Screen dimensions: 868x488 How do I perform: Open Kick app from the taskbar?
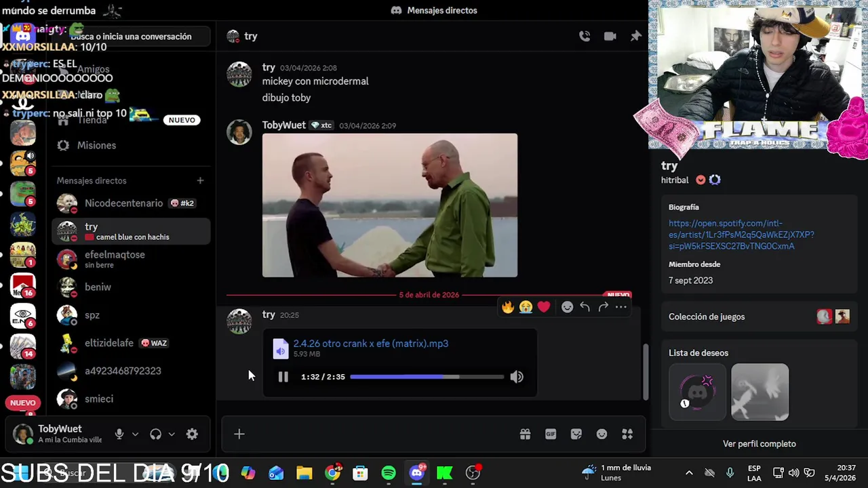point(445,473)
